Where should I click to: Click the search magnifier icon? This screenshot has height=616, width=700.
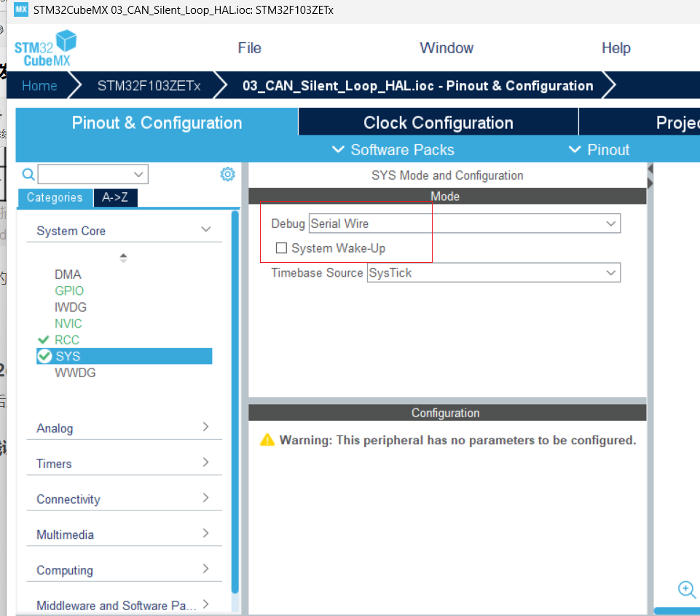click(28, 174)
